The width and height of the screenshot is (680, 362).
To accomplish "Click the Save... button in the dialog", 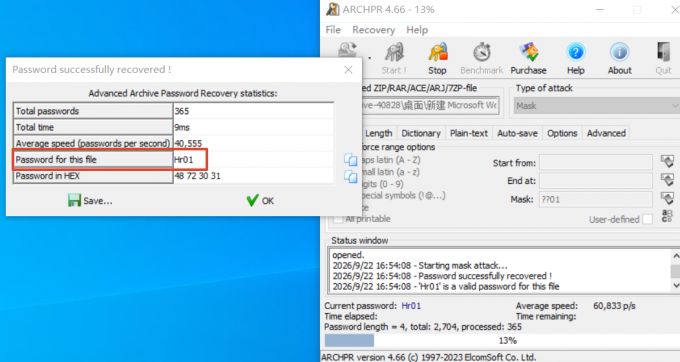I will [x=90, y=200].
